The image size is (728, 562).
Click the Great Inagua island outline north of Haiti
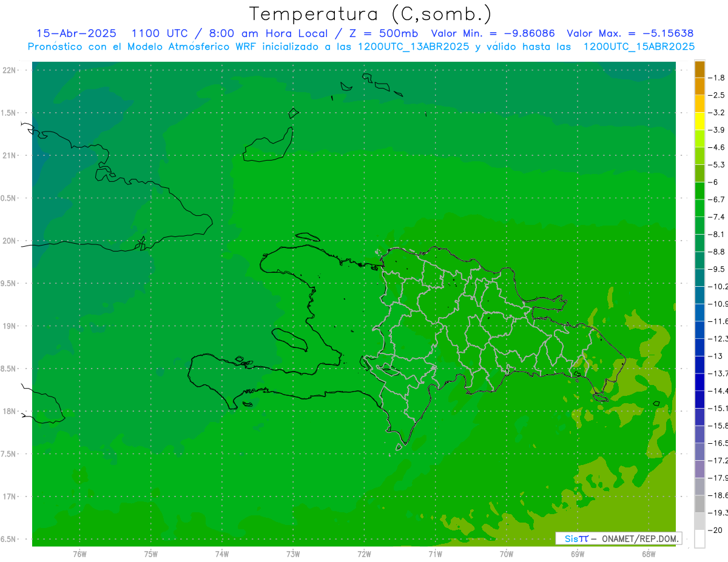click(x=268, y=146)
